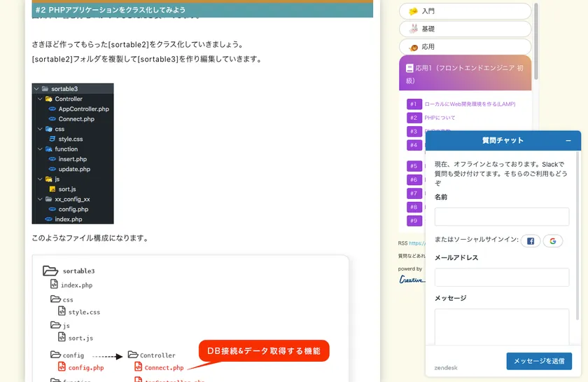588x382 pixels.
Task: Open lesson ローカルにWeb開発環境を作る(LAMP)
Action: coord(469,104)
